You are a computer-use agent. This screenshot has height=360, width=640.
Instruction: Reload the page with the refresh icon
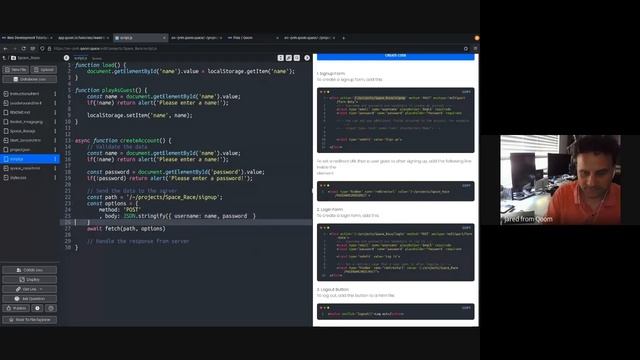pyautogui.click(x=23, y=49)
